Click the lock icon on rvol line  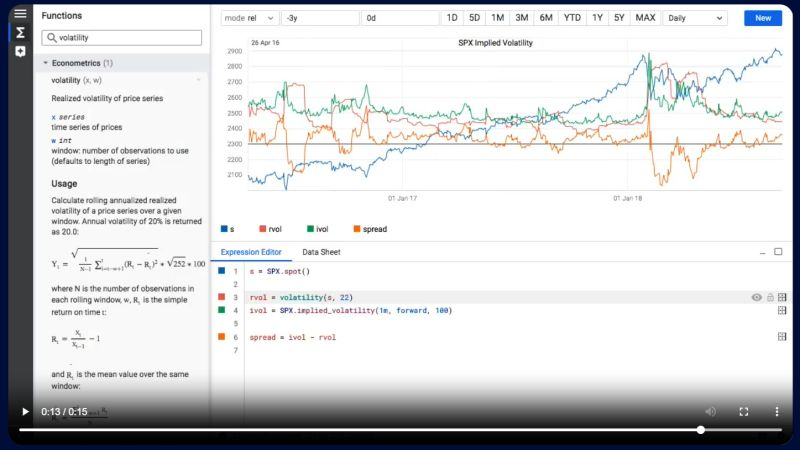tap(770, 297)
